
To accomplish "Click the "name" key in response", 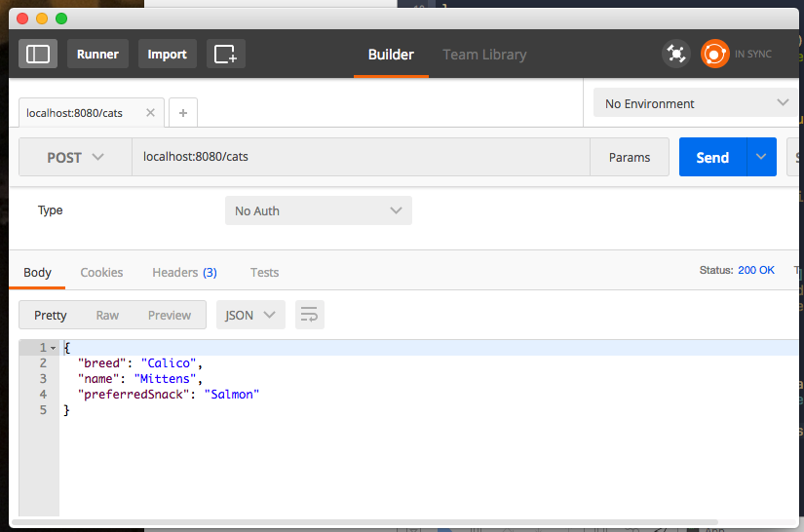I will pyautogui.click(x=98, y=379).
